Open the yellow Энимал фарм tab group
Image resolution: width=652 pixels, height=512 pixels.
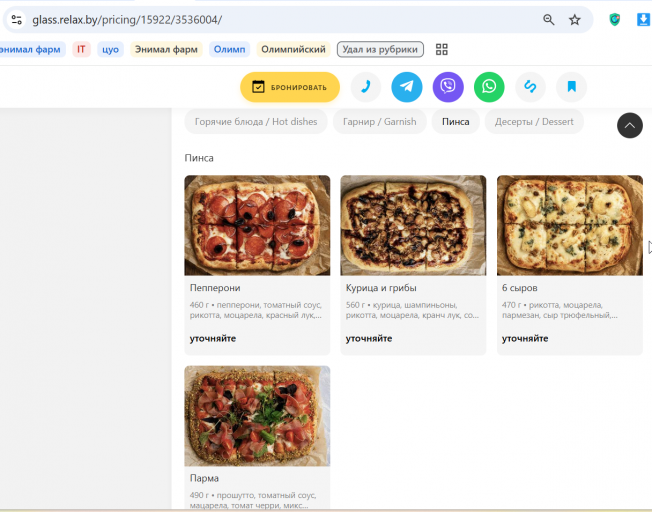[166, 49]
